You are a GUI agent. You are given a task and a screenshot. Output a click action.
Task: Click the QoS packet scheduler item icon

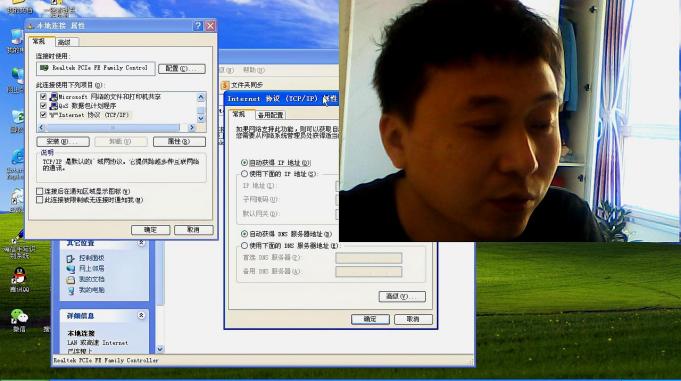tap(54, 106)
